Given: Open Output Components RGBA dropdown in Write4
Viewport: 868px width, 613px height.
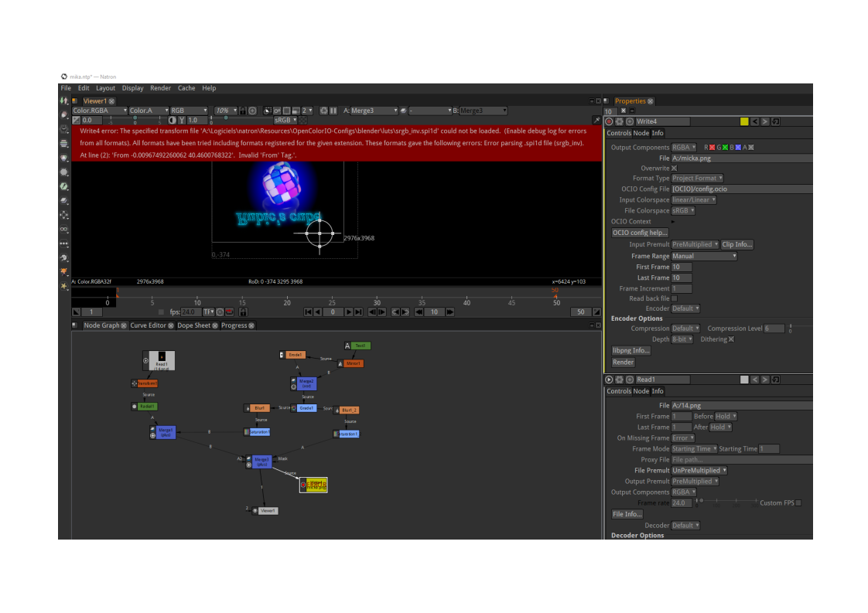Looking at the screenshot, I should coord(684,148).
